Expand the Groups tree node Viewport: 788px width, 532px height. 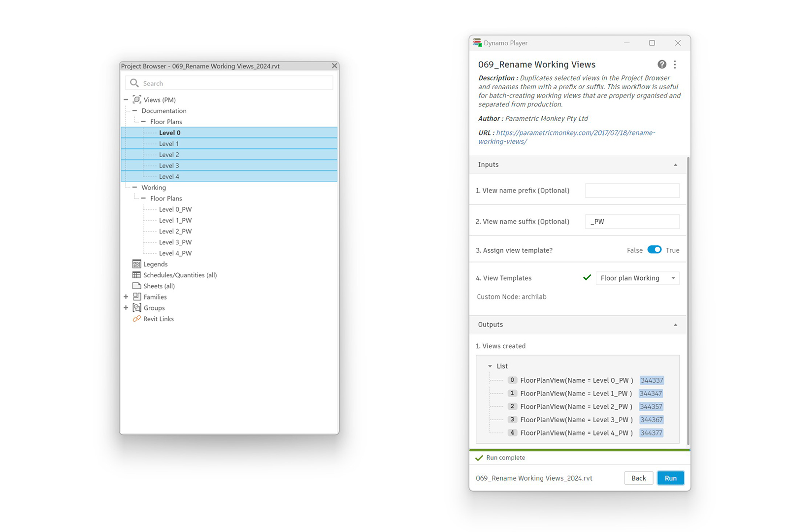coord(126,308)
